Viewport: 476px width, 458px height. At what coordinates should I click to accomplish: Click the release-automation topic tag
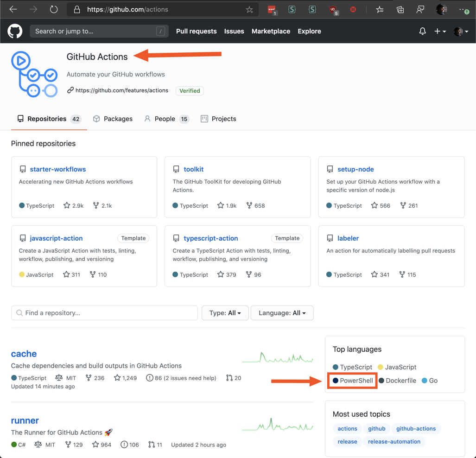coord(394,442)
